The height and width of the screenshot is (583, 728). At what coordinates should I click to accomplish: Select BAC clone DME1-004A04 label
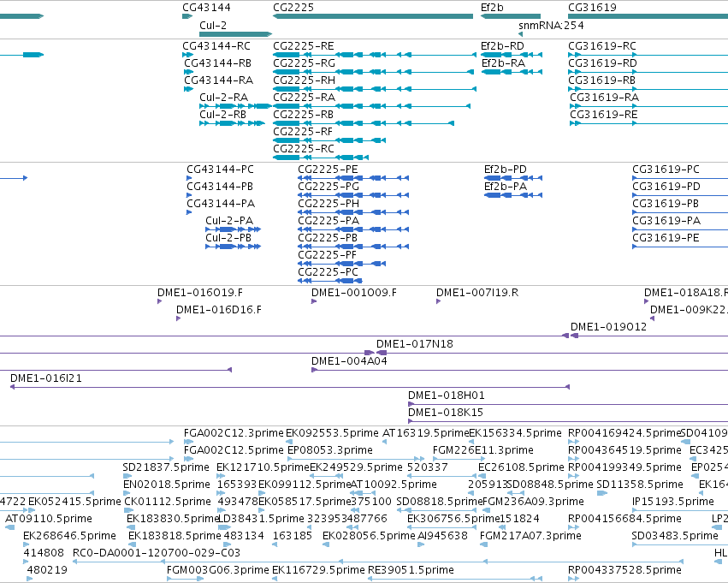point(349,361)
